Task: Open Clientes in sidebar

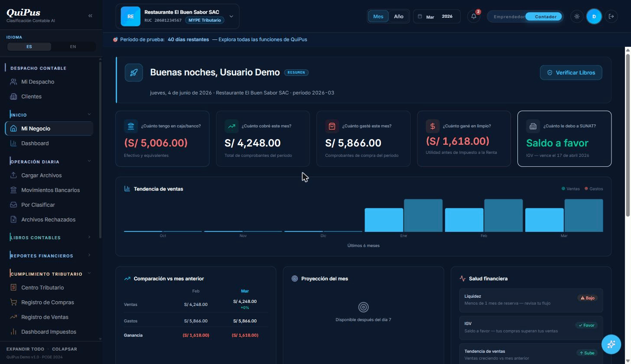Action: [49, 97]
